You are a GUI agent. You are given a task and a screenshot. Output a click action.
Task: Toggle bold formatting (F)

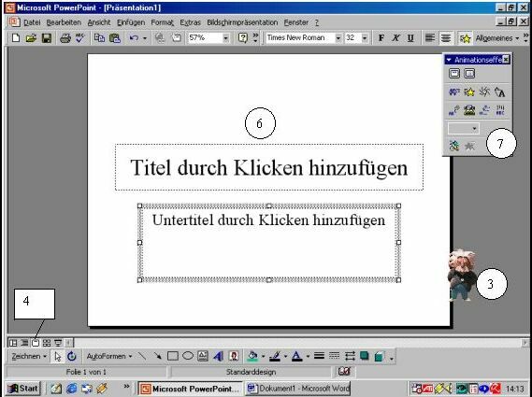coord(381,38)
